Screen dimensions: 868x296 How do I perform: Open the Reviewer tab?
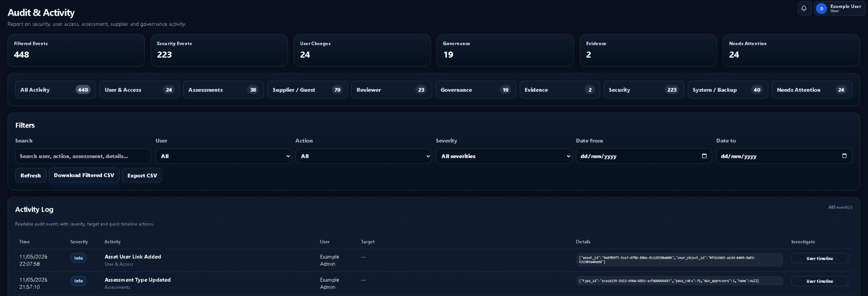pos(392,90)
